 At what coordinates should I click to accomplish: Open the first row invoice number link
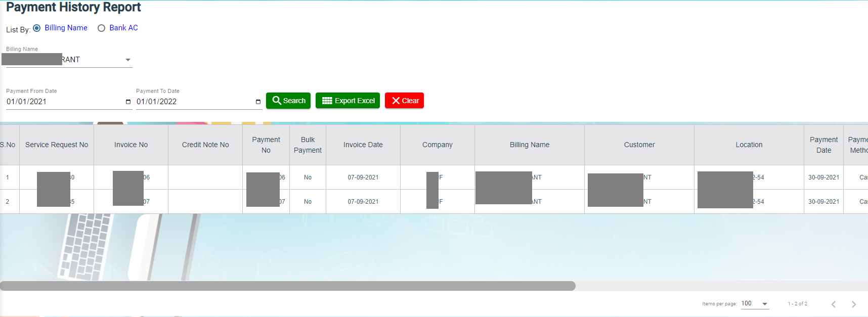tap(146, 177)
